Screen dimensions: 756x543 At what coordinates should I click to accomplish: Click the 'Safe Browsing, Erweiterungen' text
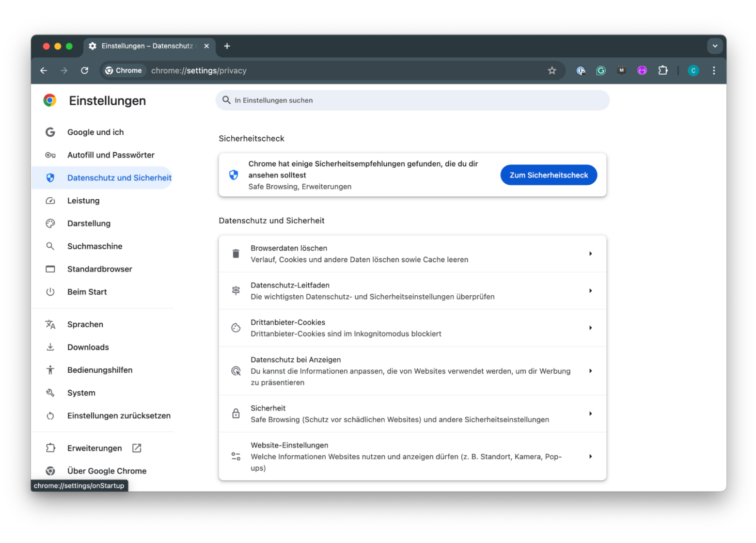click(x=300, y=187)
